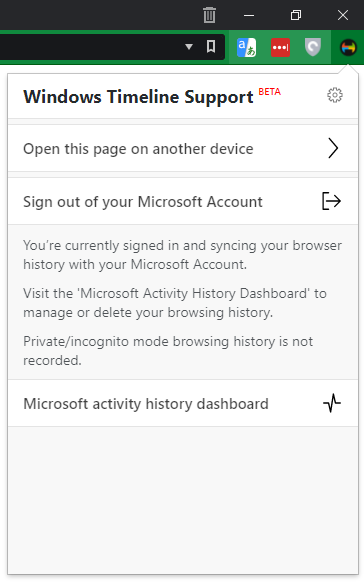Click the Windows Timeline Support title
Image resolution: width=364 pixels, height=582 pixels.
(138, 97)
